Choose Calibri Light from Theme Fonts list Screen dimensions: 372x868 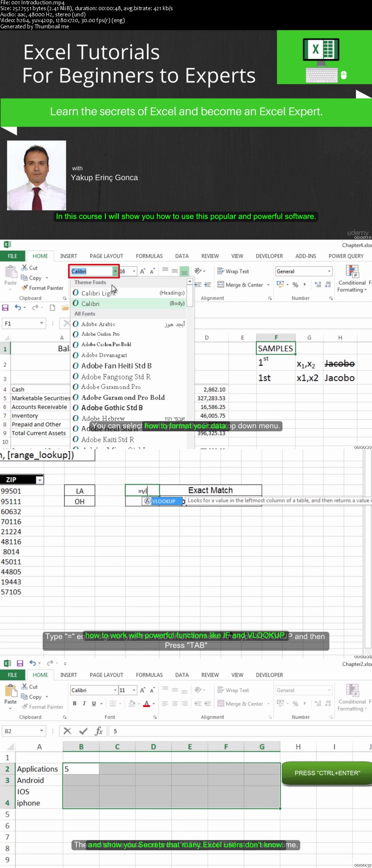129,293
